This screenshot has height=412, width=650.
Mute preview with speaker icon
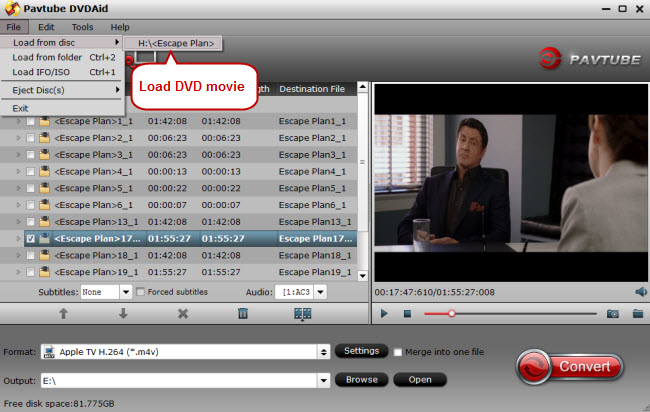click(641, 292)
